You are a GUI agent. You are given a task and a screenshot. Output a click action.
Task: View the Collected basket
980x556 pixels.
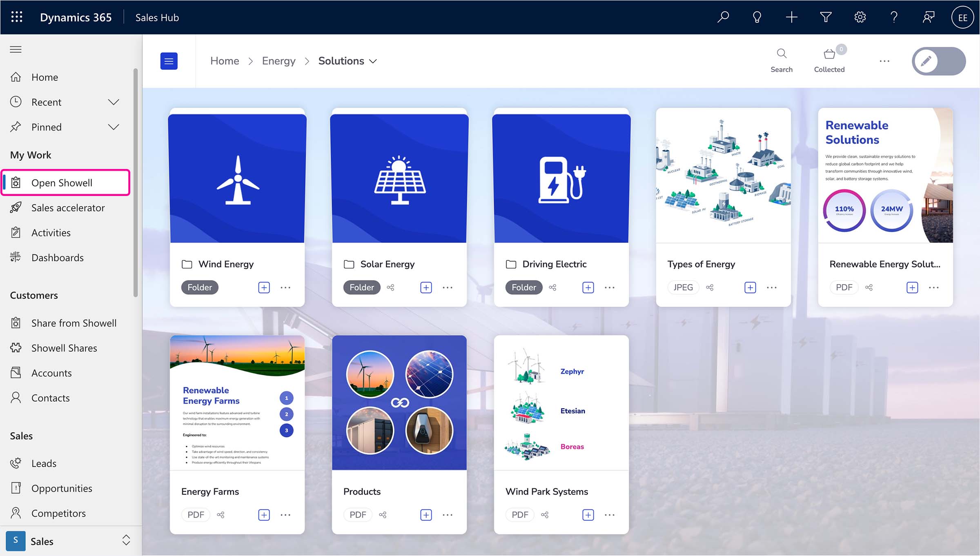click(829, 53)
